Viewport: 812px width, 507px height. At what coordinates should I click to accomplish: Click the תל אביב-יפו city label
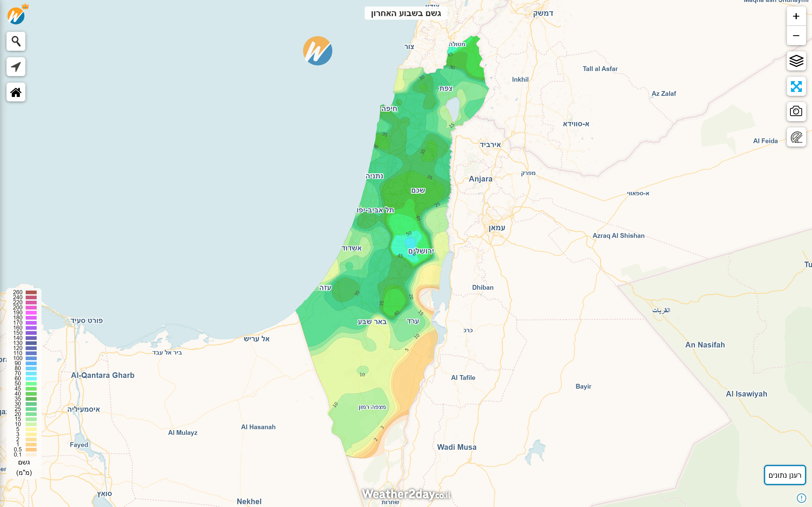click(x=375, y=210)
